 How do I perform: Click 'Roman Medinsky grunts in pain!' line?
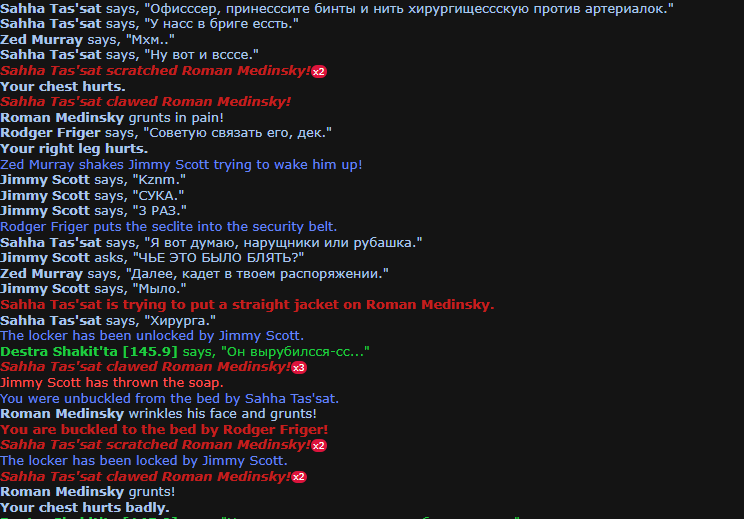[x=112, y=118]
